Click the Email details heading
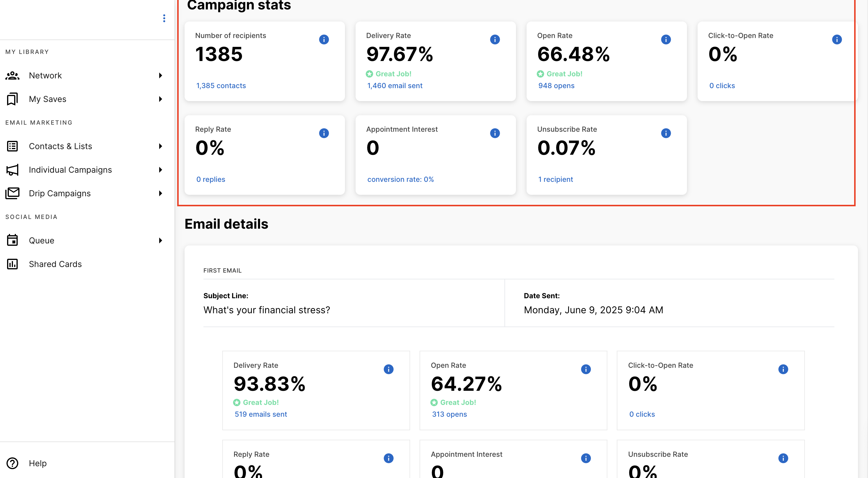 pos(226,224)
